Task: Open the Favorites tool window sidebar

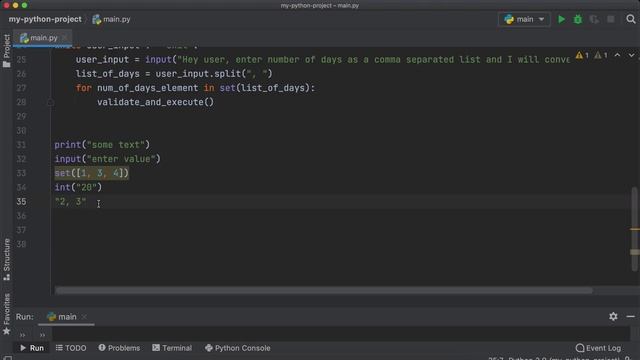Action: click(7, 314)
